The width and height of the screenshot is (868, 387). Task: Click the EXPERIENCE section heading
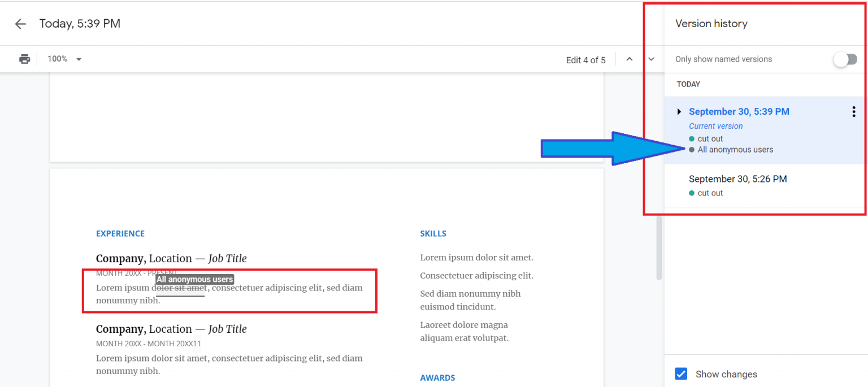pyautogui.click(x=120, y=233)
